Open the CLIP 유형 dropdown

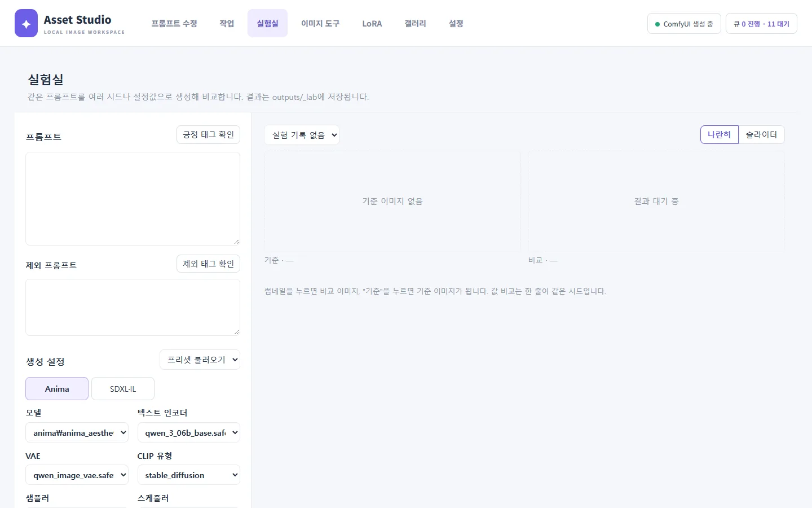point(189,475)
